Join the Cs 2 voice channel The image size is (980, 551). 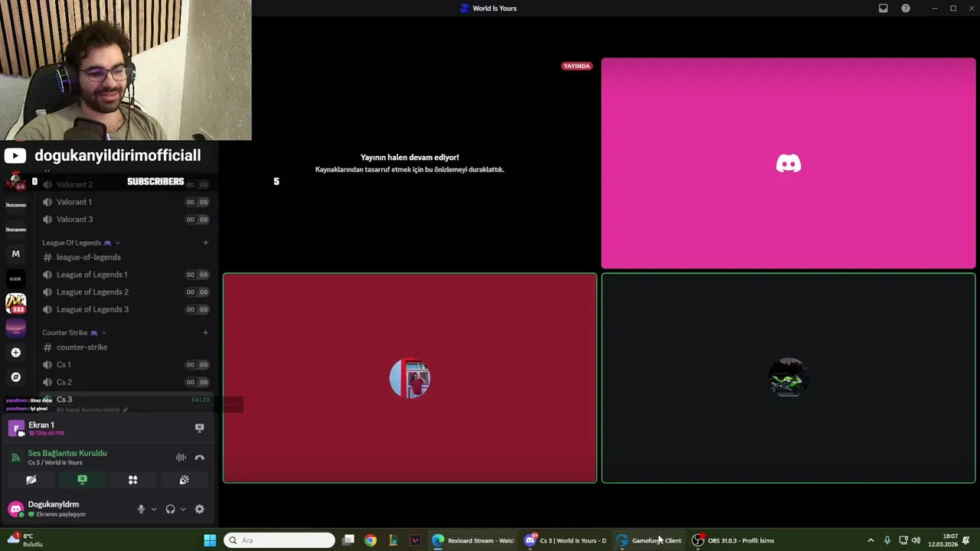(x=126, y=382)
